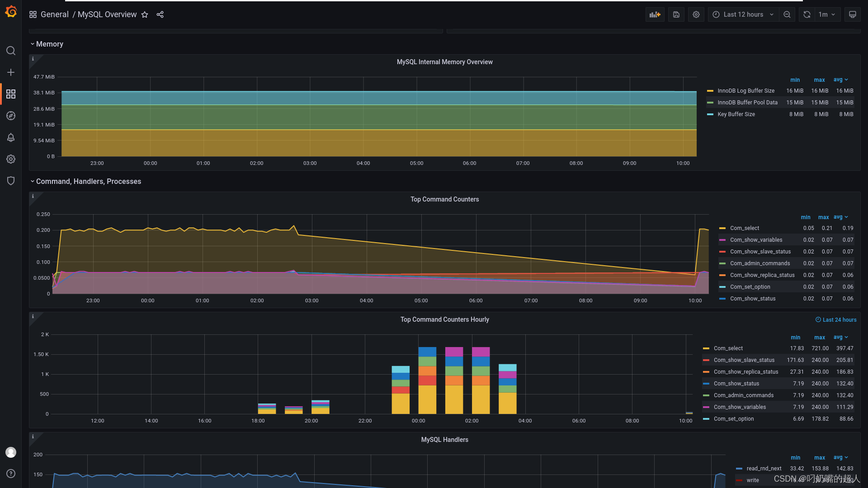The height and width of the screenshot is (488, 868).
Task: Sort Top Command Counters legend by max
Action: coord(823,217)
